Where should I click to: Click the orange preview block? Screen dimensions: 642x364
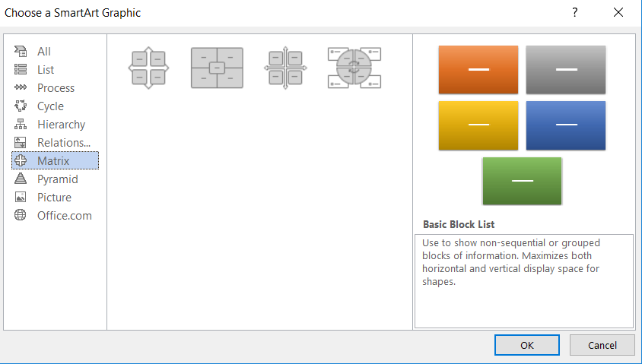[478, 70]
